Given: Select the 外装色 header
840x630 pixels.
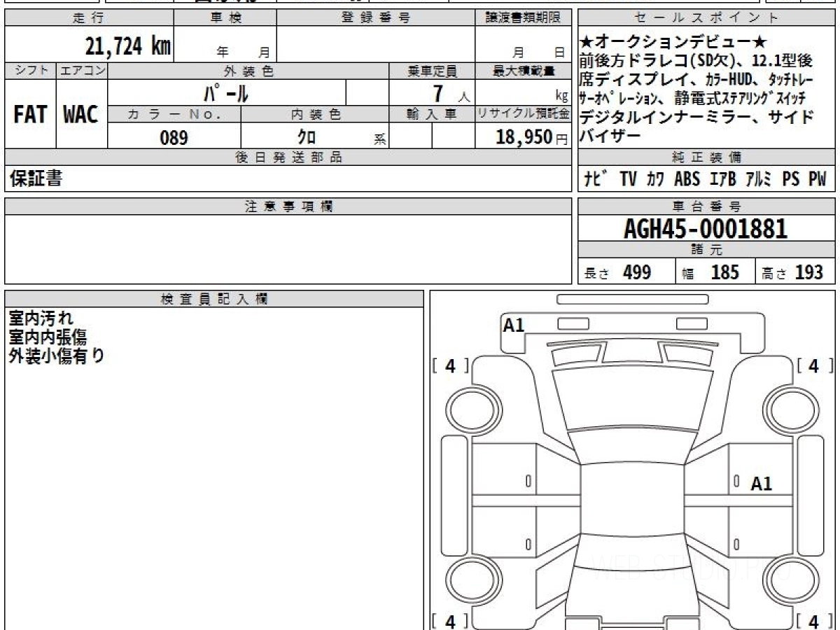Looking at the screenshot, I should pyautogui.click(x=248, y=71).
